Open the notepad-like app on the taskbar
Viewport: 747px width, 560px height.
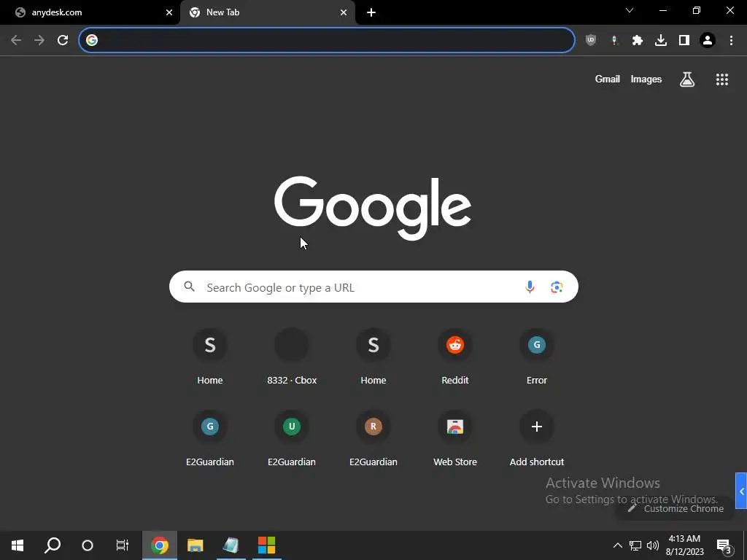pyautogui.click(x=231, y=545)
